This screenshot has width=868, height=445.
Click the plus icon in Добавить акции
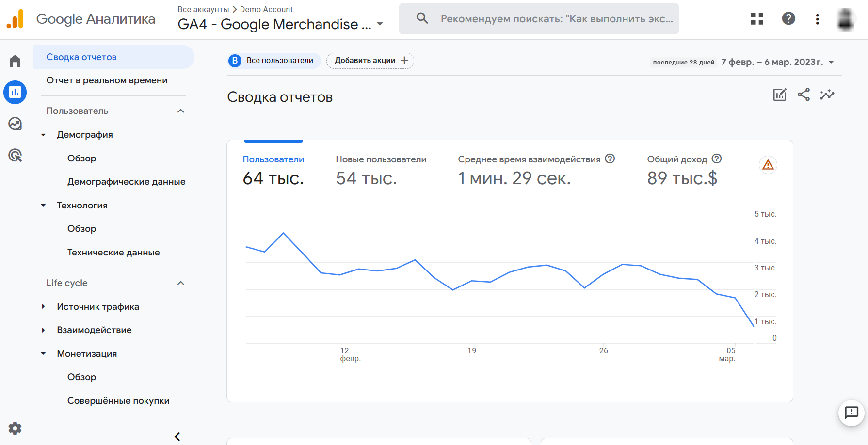(404, 61)
